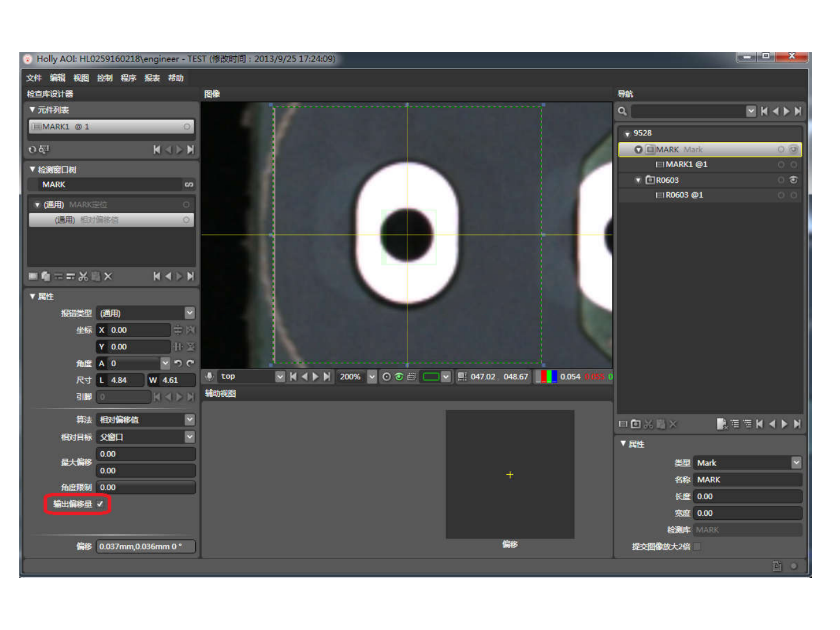840x630 pixels.
Task: Click the green eye icon in image toolbar
Action: click(399, 377)
